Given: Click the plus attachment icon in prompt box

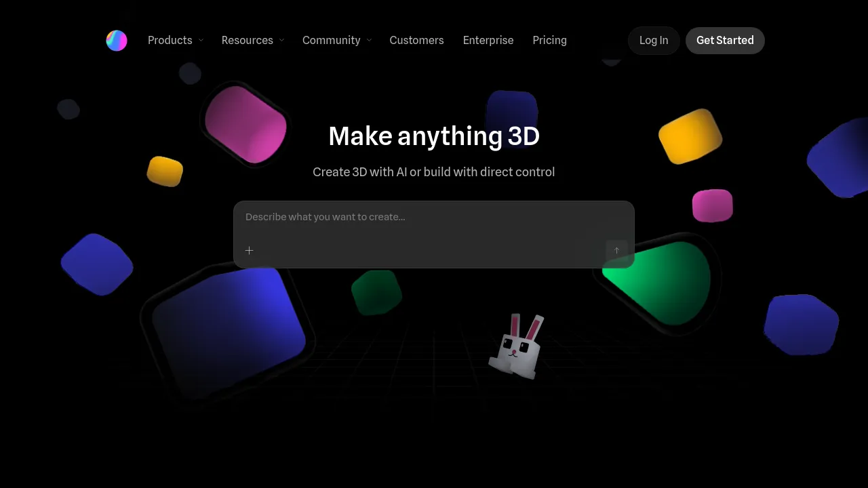Looking at the screenshot, I should pos(250,251).
